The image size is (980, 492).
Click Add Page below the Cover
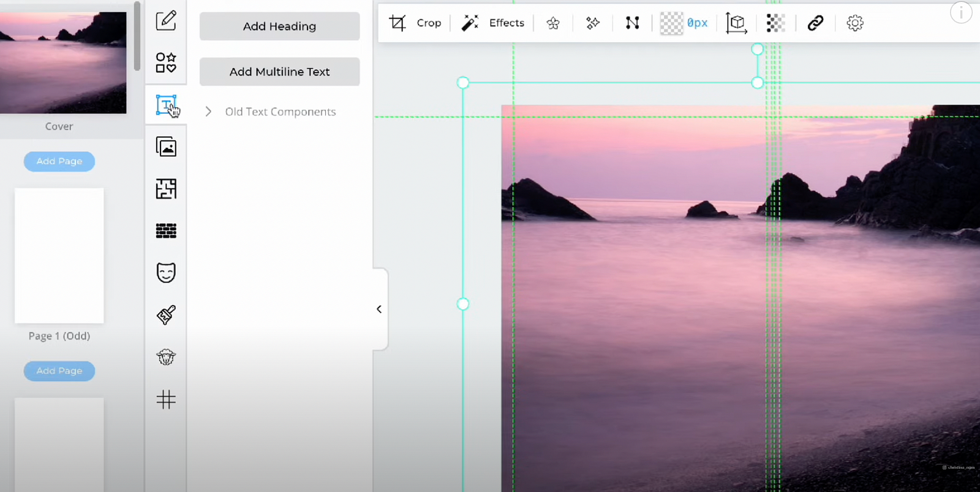pos(59,161)
